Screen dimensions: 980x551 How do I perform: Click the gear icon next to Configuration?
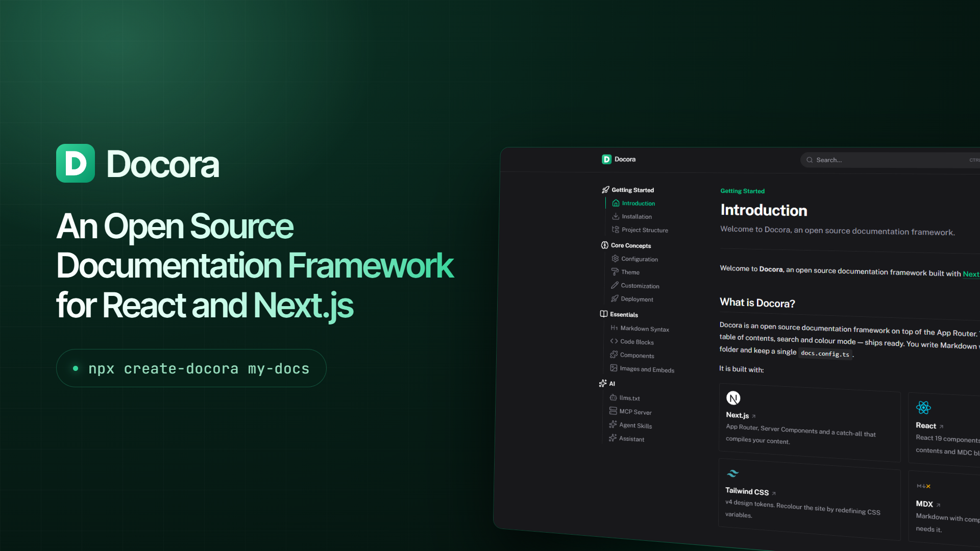point(615,259)
